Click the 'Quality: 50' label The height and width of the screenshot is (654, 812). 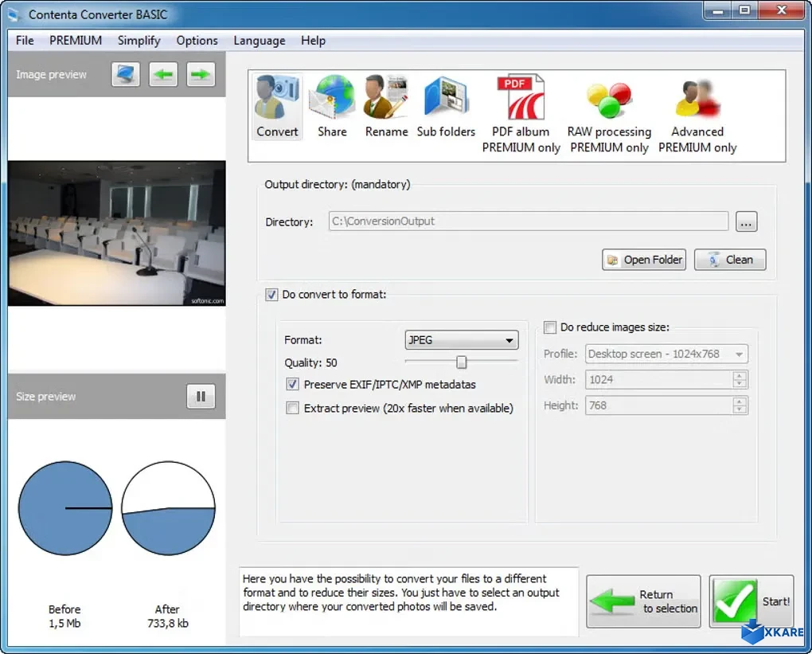coord(310,362)
